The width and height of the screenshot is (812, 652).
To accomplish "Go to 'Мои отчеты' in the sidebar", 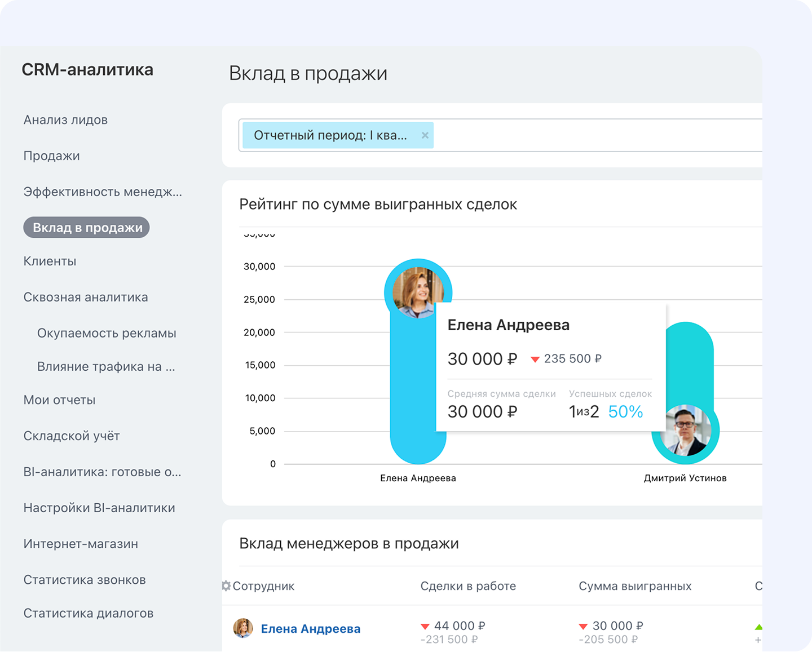I will point(59,400).
